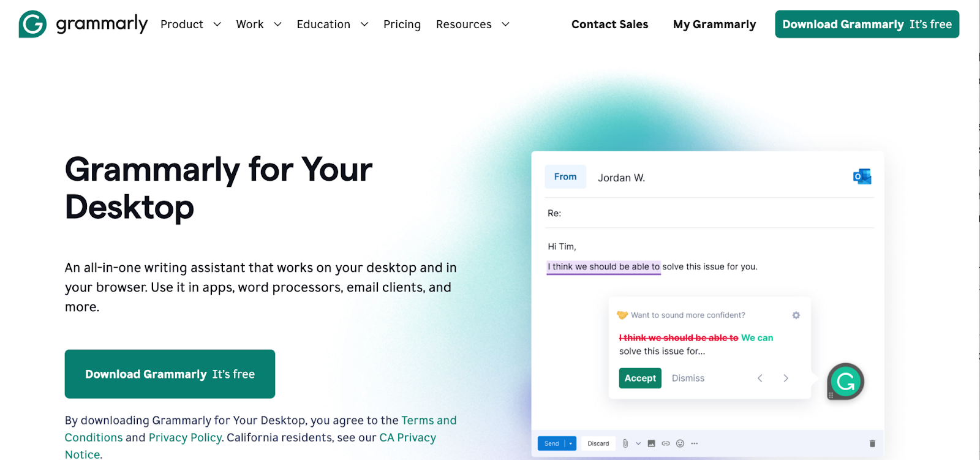Open the Send options dropdown arrow
The height and width of the screenshot is (460, 980).
coord(571,443)
